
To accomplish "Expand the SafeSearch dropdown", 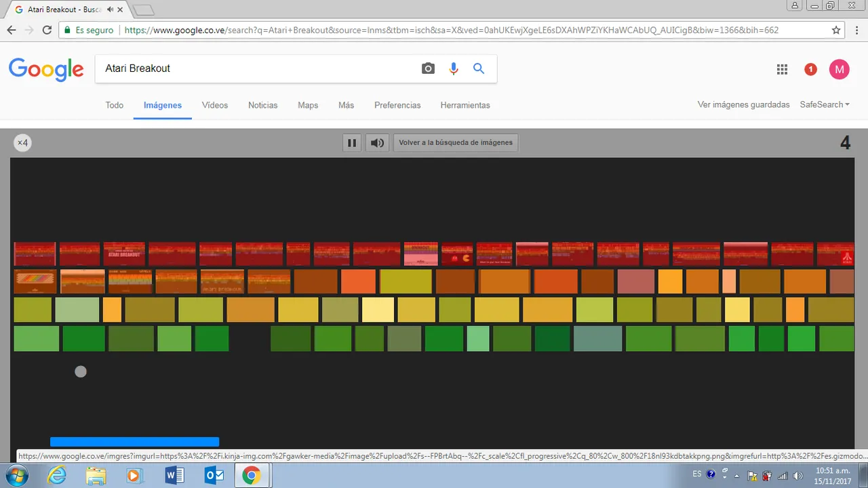I will 825,104.
